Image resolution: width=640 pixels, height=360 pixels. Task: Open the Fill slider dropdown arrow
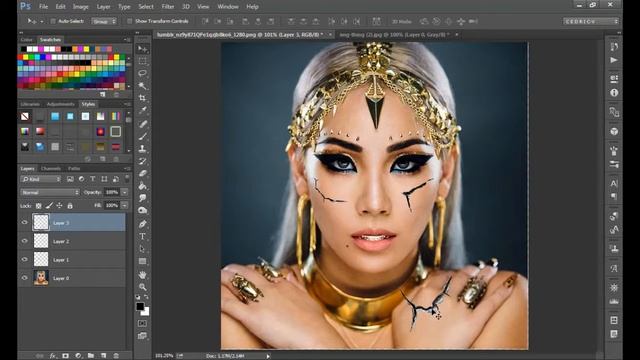point(124,205)
